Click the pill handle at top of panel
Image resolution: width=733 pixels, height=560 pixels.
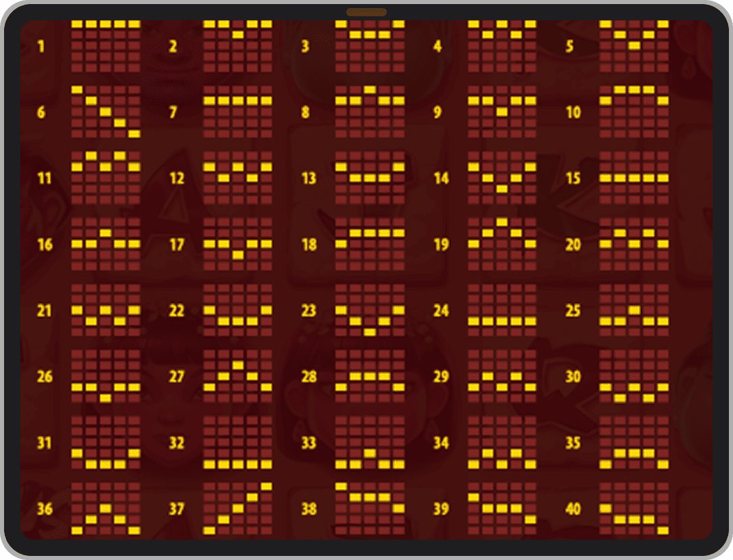(x=366, y=12)
